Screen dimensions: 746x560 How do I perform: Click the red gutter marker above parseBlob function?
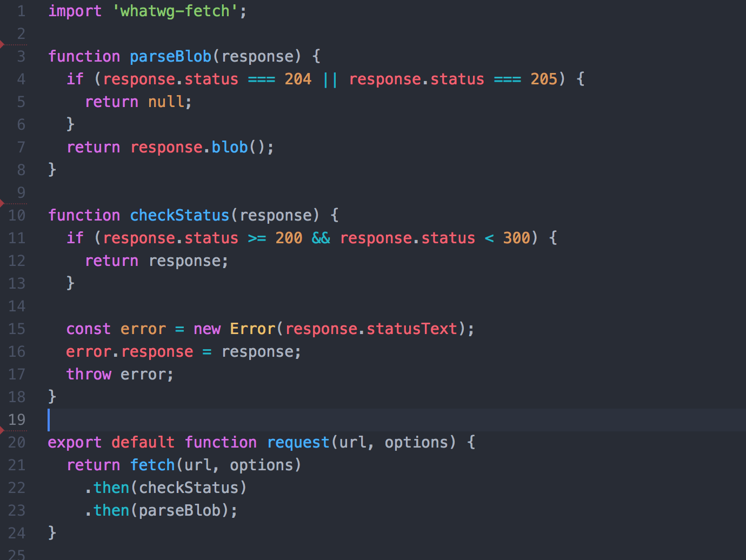2,45
